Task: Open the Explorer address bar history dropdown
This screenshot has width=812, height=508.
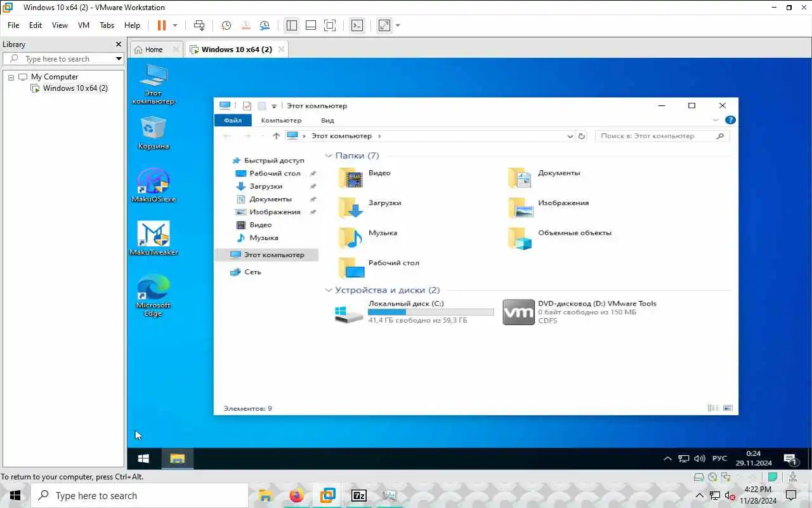Action: click(570, 136)
